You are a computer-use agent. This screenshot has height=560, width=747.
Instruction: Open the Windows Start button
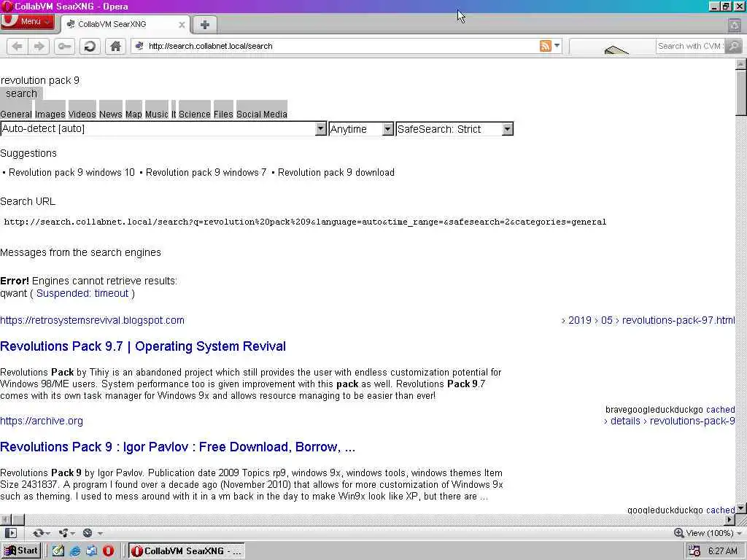point(21,551)
